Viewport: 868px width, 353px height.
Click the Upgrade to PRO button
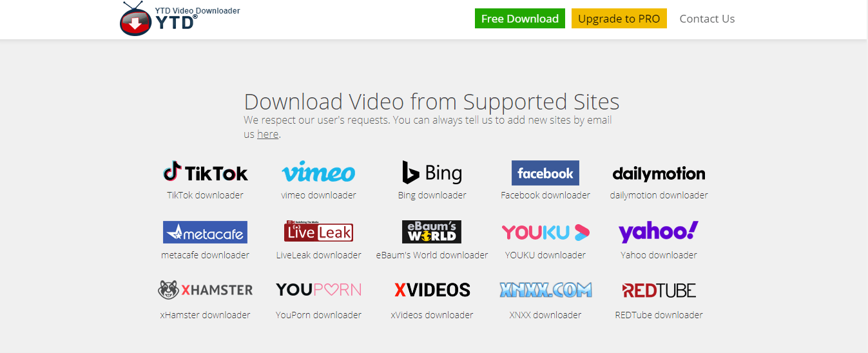point(619,19)
